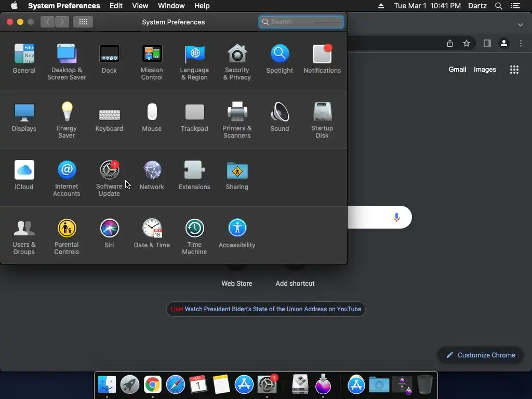Open Launchpad from the Dock
This screenshot has width=532, height=399.
[x=129, y=385]
